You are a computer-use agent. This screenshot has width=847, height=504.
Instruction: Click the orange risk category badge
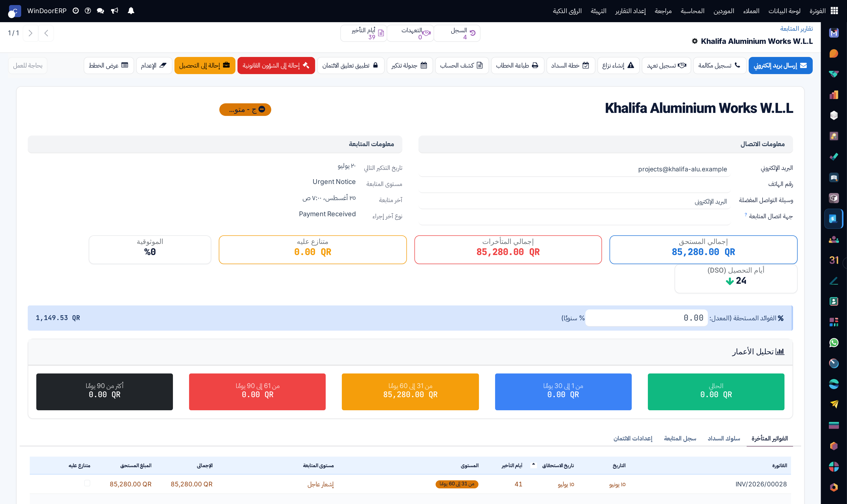pos(245,109)
